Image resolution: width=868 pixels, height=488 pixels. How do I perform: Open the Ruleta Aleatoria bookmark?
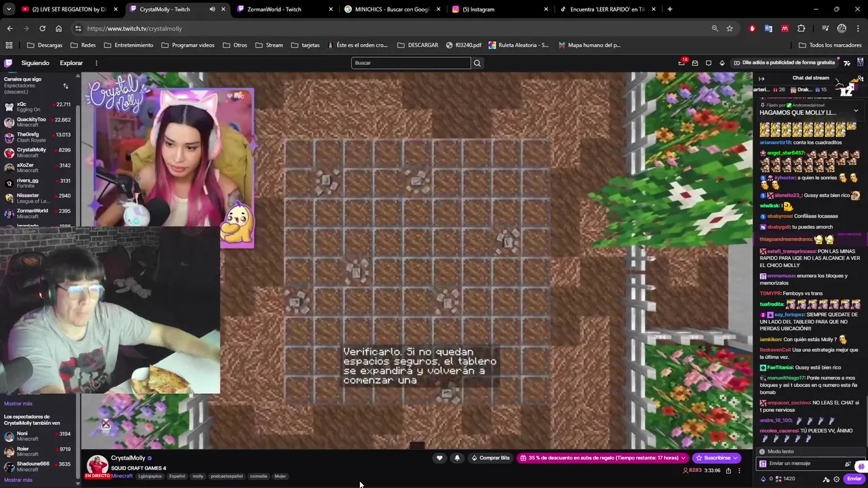518,45
